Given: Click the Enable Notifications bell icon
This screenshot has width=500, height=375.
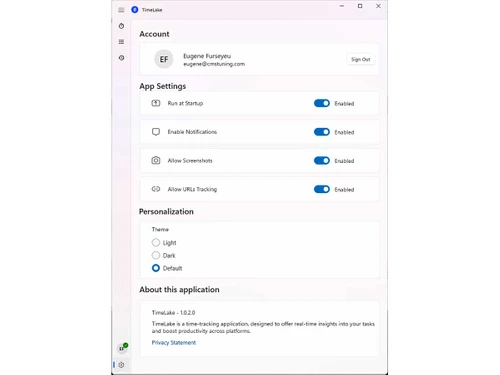Looking at the screenshot, I should [156, 132].
